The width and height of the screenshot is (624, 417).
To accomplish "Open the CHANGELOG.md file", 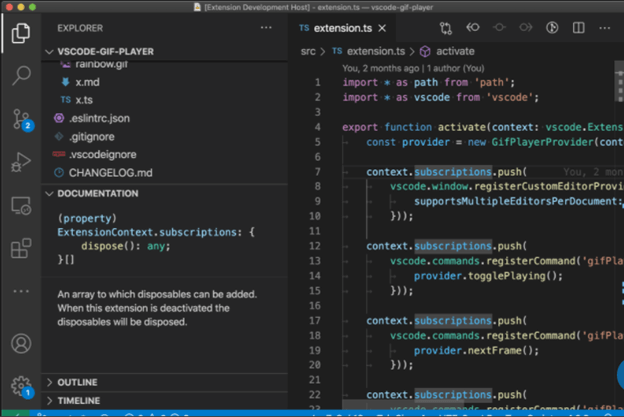I will 165,173.
